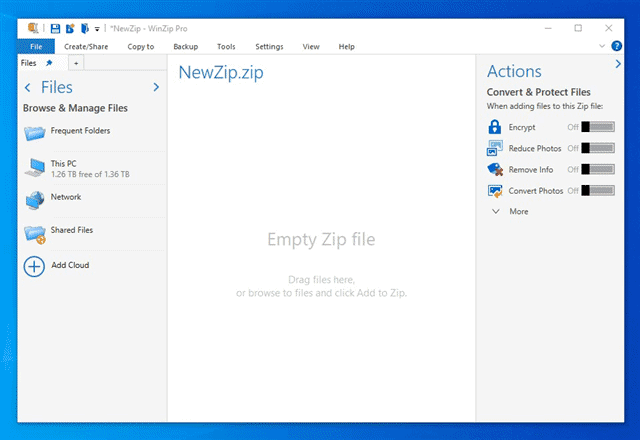Click the Actions pane heading
This screenshot has width=640, height=440.
pos(514,71)
